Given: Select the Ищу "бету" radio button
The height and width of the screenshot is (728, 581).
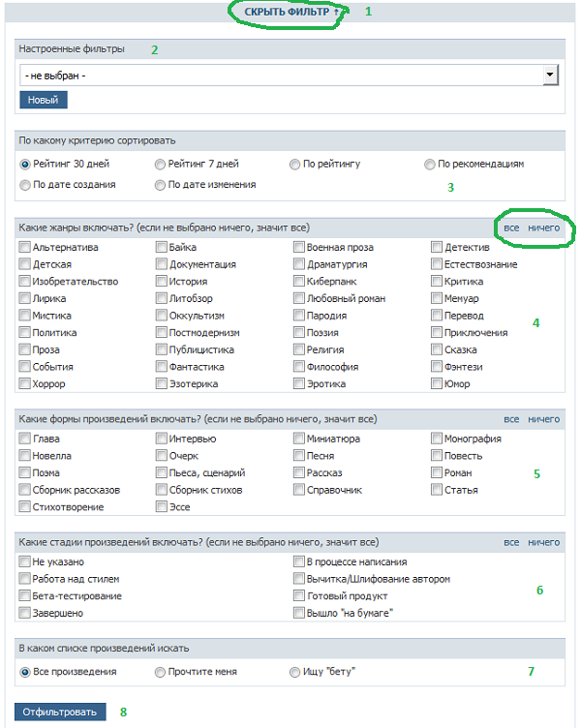Looking at the screenshot, I should [294, 672].
